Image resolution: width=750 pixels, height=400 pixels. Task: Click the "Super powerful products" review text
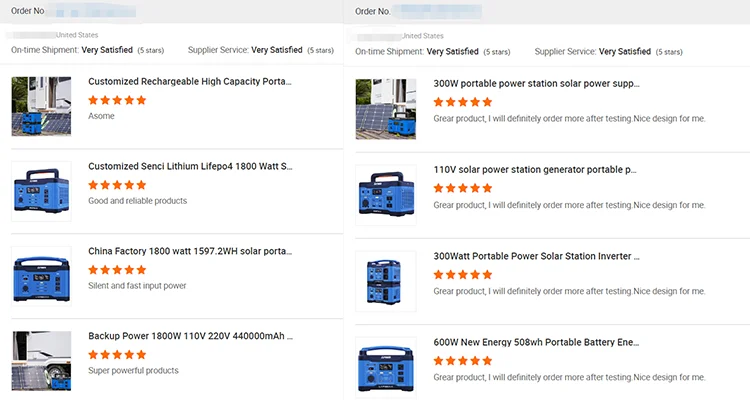[133, 371]
